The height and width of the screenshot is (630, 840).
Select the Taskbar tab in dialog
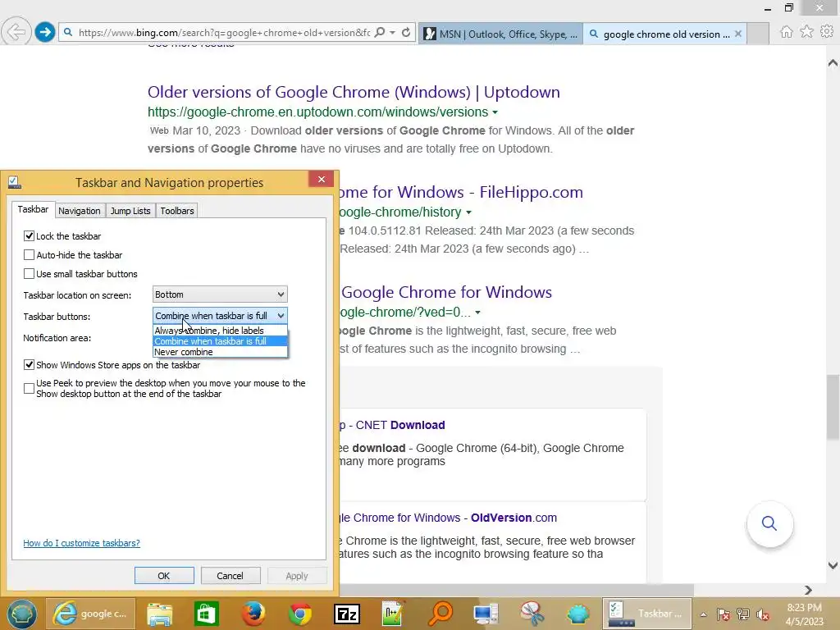[33, 209]
